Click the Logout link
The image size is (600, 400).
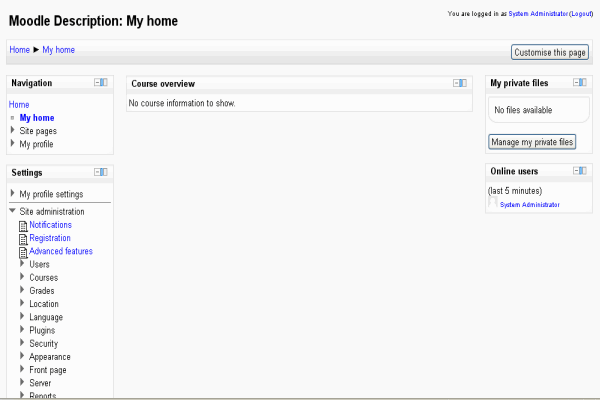581,15
